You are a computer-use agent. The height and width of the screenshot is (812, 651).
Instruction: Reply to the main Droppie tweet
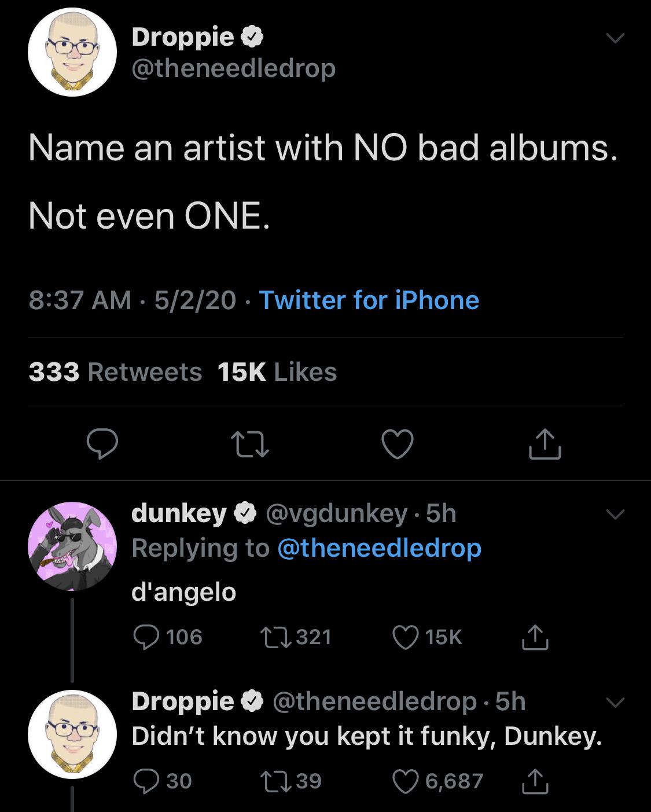point(102,444)
